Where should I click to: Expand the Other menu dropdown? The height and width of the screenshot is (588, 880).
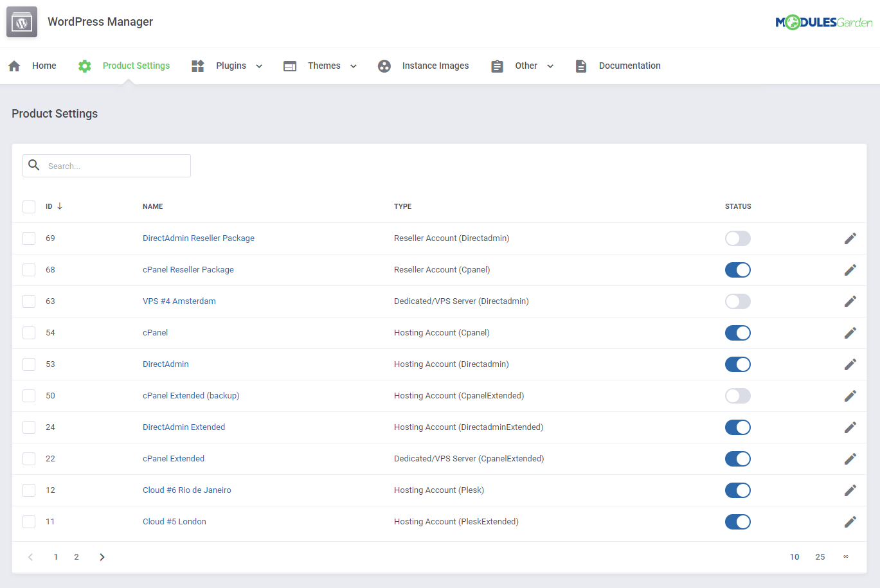tap(550, 66)
